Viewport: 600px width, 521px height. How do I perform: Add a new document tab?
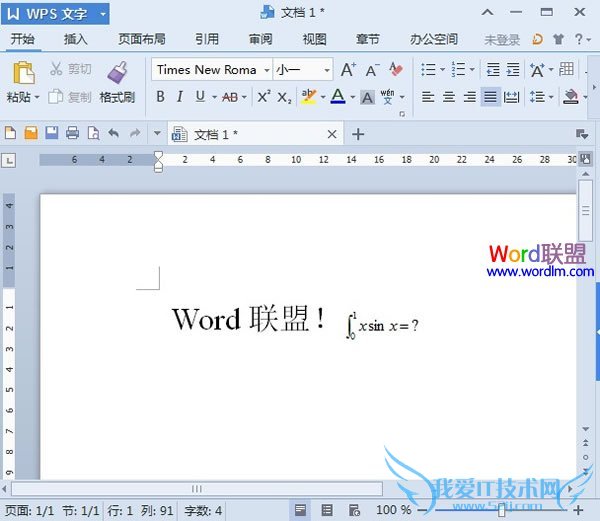[x=358, y=134]
